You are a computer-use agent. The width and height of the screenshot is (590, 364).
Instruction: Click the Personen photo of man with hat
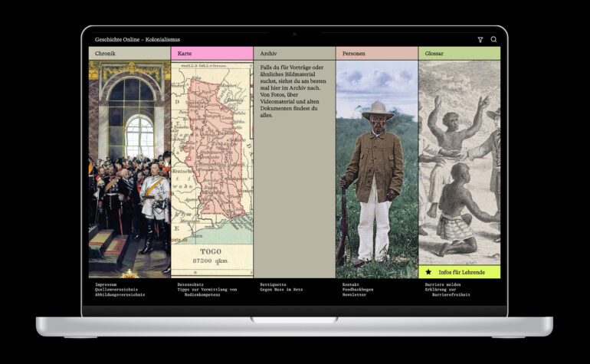(377, 169)
